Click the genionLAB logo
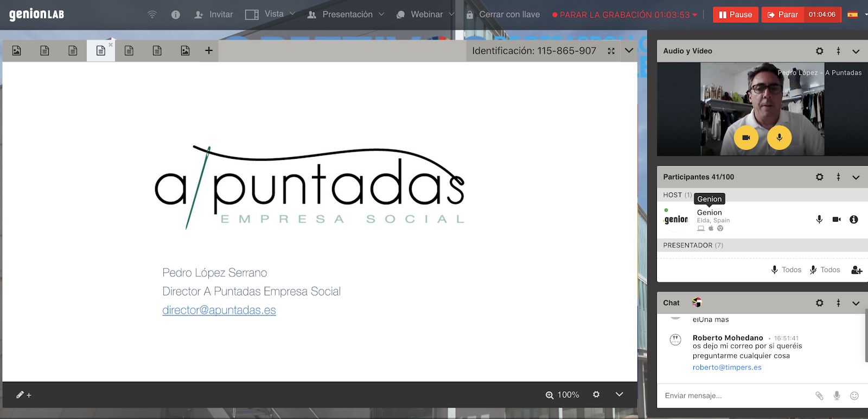 [x=37, y=14]
